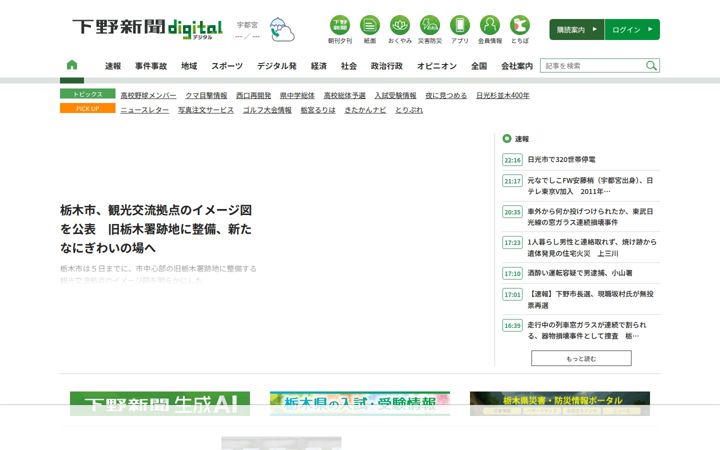Open the 会社案内 menu item
The height and width of the screenshot is (450, 720).
pos(517,66)
